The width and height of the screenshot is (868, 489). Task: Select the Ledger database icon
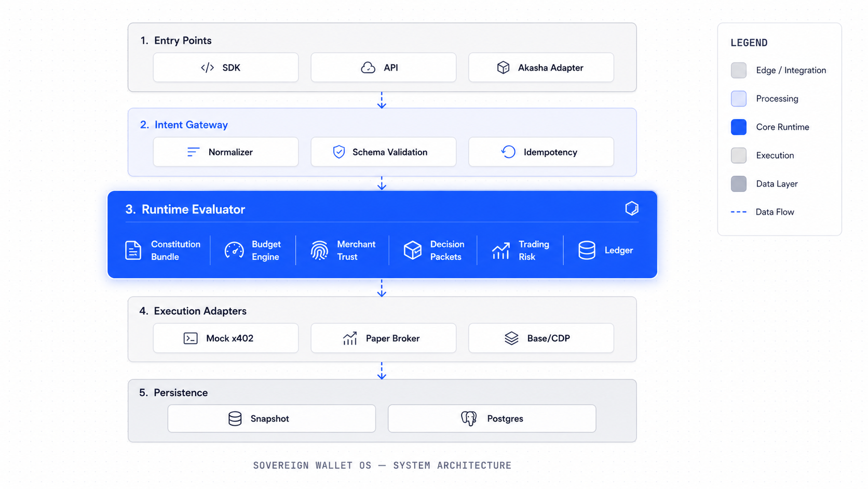(587, 250)
